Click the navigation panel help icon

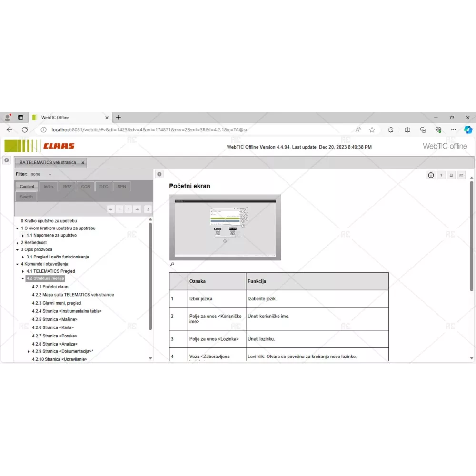[148, 209]
